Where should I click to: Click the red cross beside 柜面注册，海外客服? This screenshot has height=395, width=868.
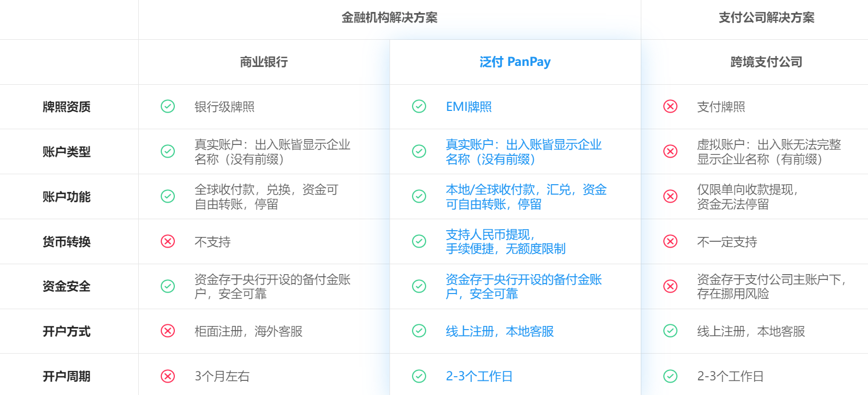[168, 331]
